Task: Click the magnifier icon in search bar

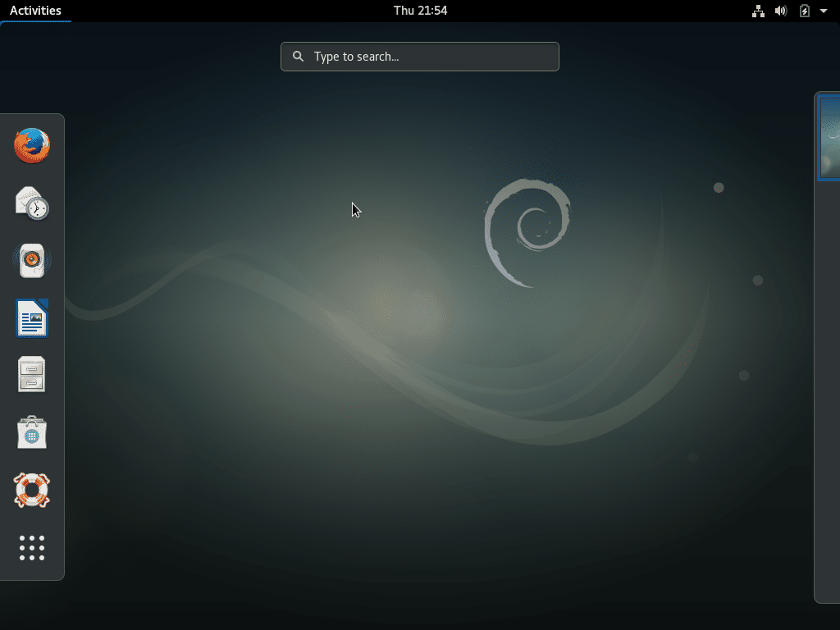Action: click(299, 56)
